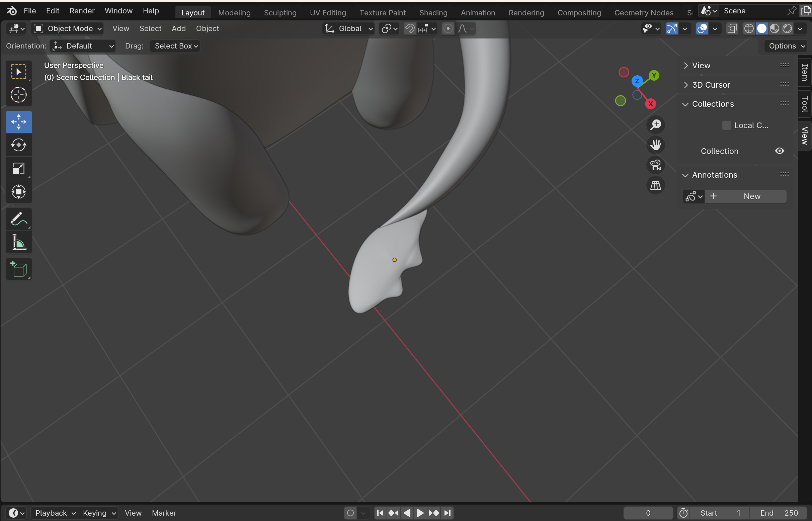
Task: Select the Select Box tool
Action: (19, 72)
